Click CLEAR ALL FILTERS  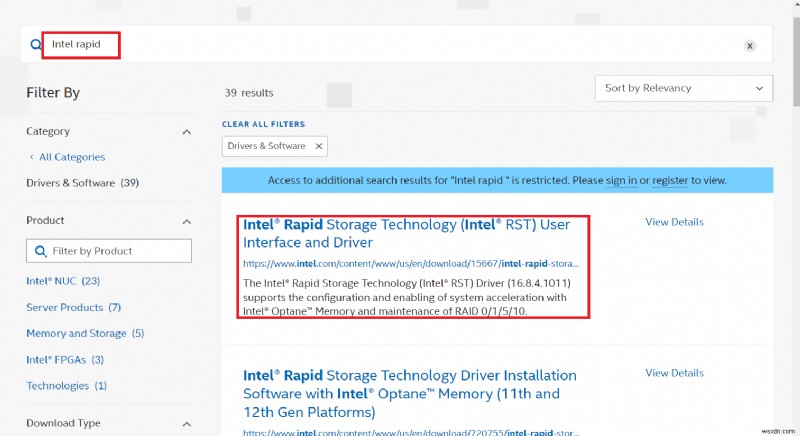(263, 124)
